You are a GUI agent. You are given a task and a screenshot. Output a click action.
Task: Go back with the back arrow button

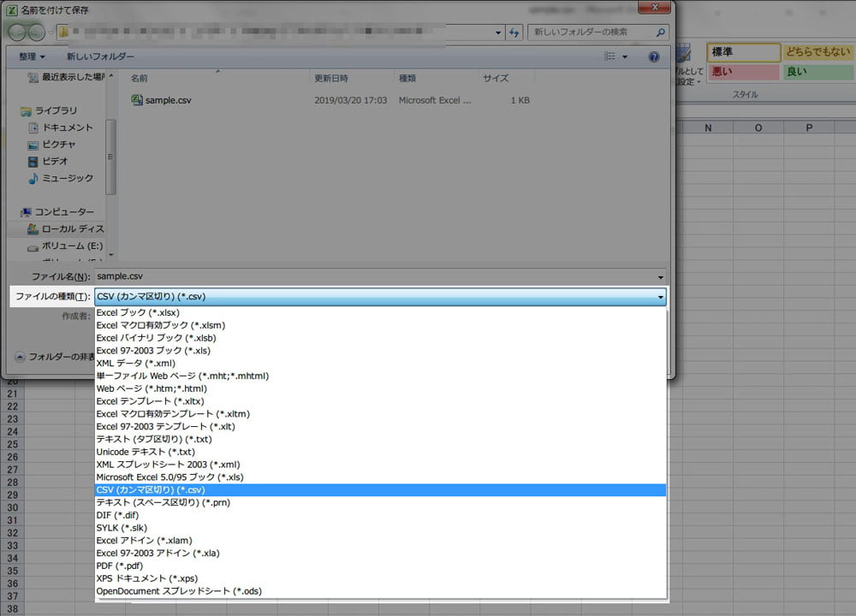pyautogui.click(x=17, y=33)
